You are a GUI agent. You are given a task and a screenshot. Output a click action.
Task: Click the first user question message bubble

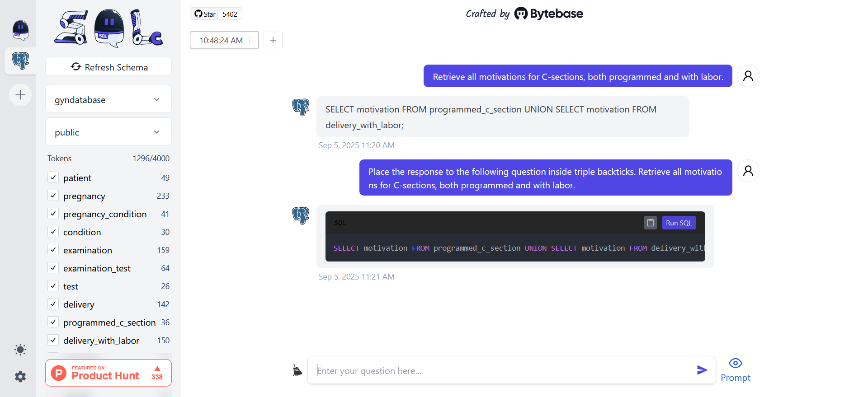pos(578,76)
